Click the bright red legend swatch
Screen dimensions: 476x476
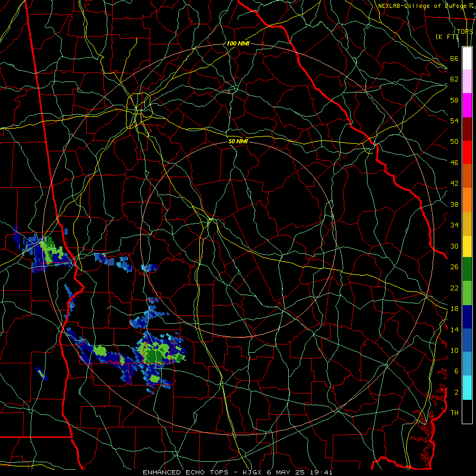coord(467,152)
